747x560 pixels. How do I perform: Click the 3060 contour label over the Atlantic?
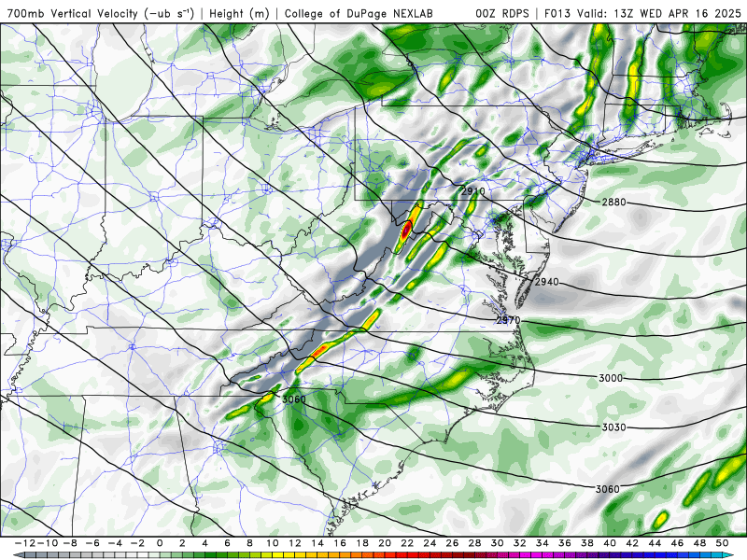[x=608, y=489]
